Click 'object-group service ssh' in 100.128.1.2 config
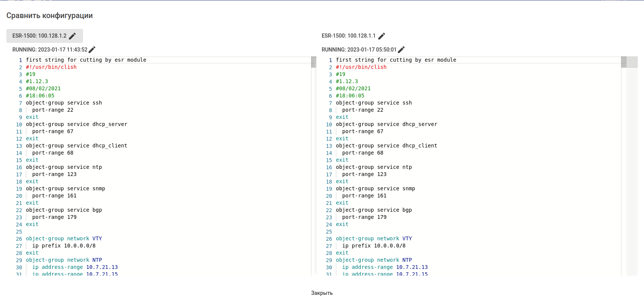The width and height of the screenshot is (644, 308). 64,103
